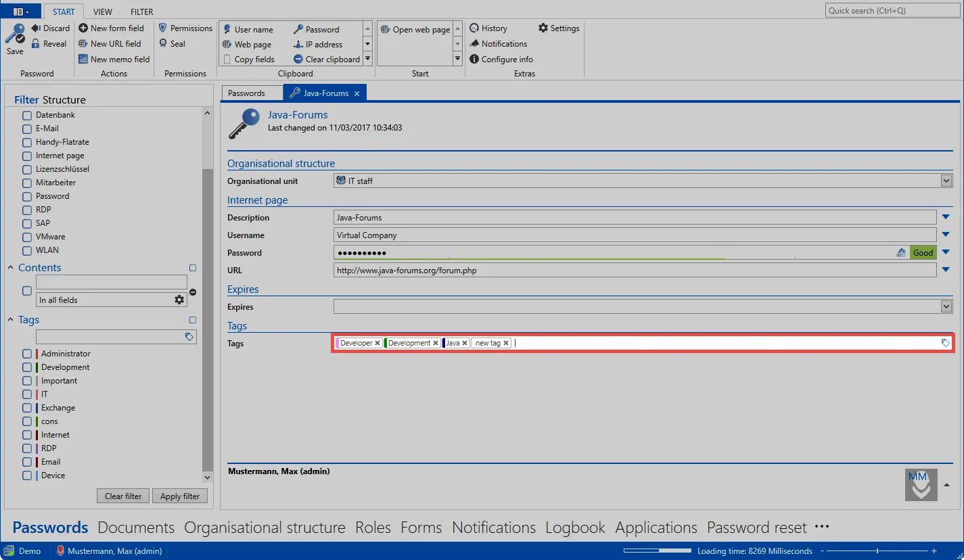The height and width of the screenshot is (560, 964).
Task: Click the contents filter gear icon
Action: [179, 300]
